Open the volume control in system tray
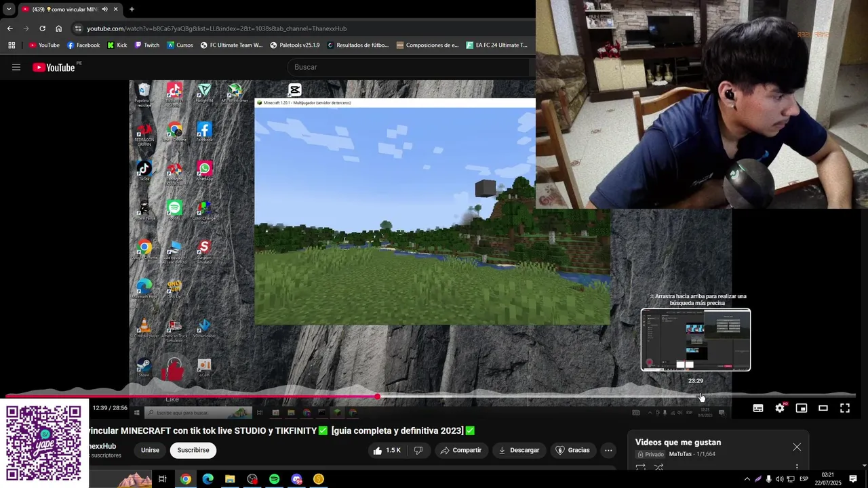 click(779, 479)
